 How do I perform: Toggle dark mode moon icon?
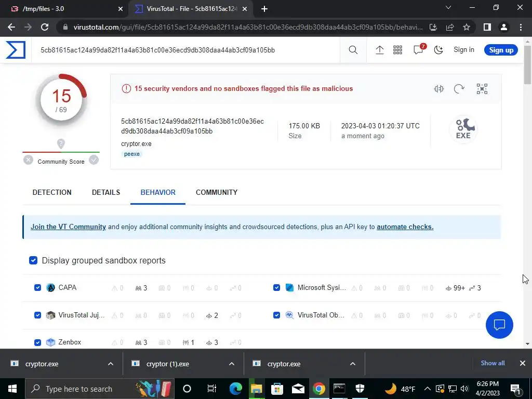click(438, 50)
